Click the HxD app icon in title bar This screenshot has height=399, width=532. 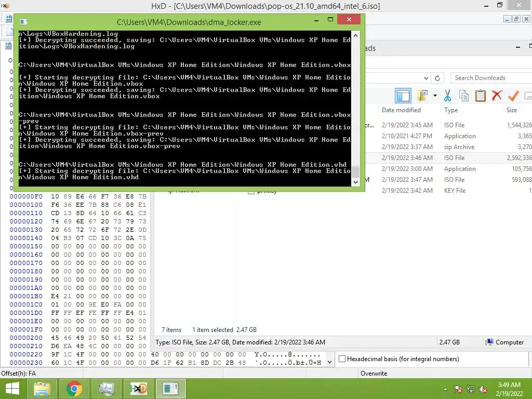click(x=5, y=5)
